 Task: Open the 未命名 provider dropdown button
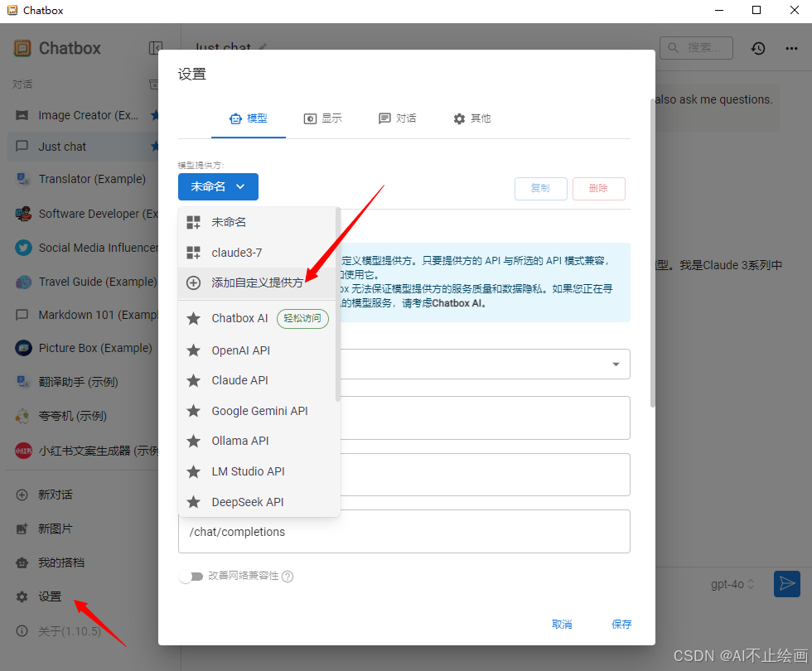coord(218,186)
